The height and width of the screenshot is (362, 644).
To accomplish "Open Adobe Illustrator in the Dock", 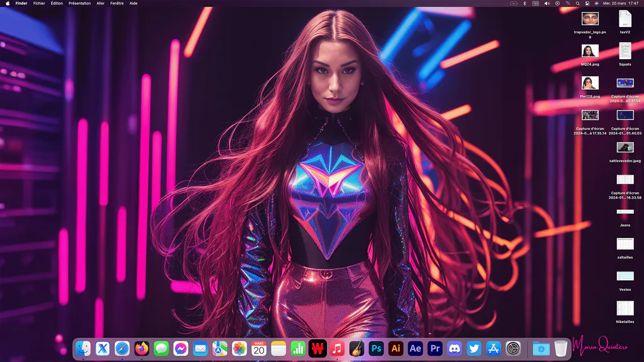I will click(396, 348).
